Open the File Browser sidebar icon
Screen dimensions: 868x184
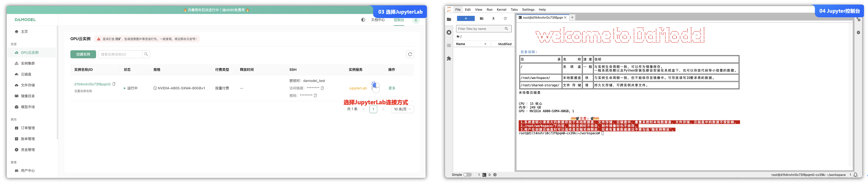point(449,19)
